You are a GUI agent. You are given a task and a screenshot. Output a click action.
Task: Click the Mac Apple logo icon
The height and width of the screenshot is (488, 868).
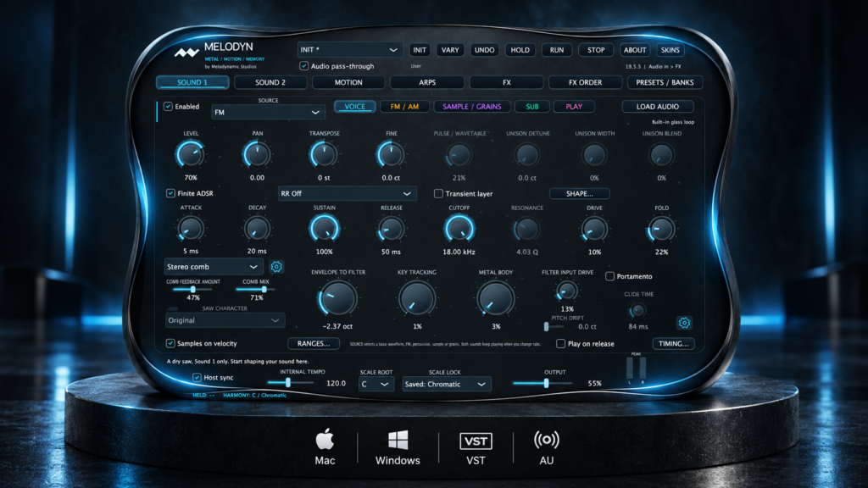[x=325, y=440]
